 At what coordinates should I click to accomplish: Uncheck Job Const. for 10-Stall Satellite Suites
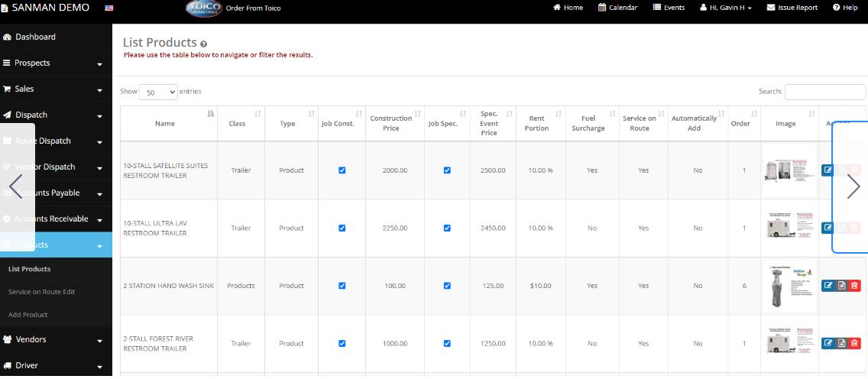point(342,170)
